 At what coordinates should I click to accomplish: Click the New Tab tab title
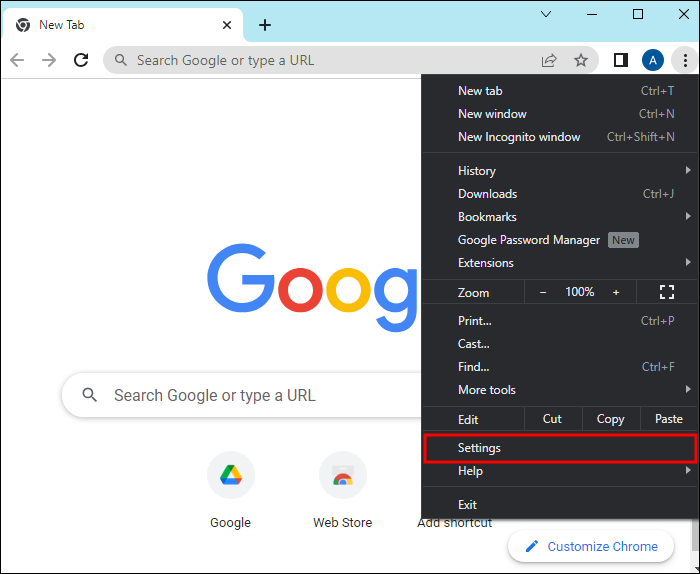62,25
